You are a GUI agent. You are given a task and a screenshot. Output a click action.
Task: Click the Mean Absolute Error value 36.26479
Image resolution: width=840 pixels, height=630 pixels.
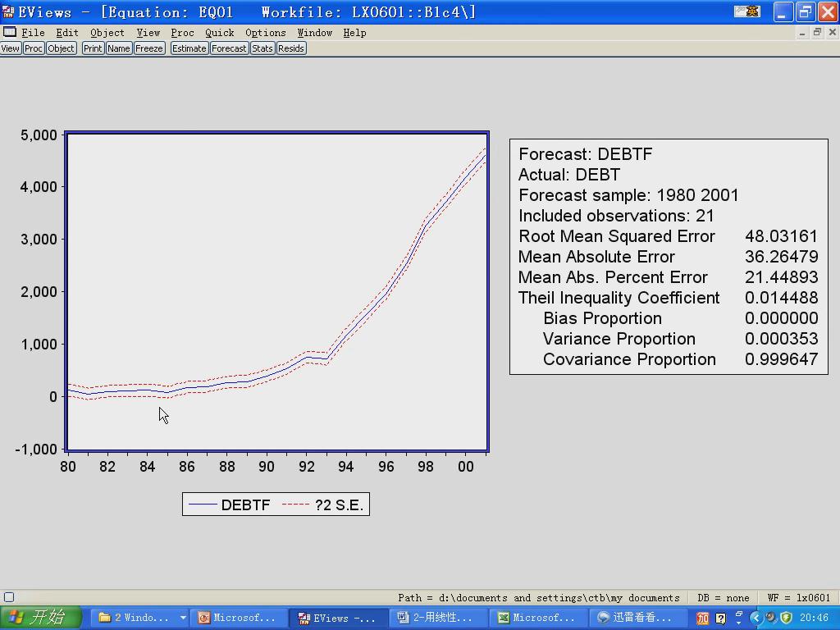click(x=781, y=257)
